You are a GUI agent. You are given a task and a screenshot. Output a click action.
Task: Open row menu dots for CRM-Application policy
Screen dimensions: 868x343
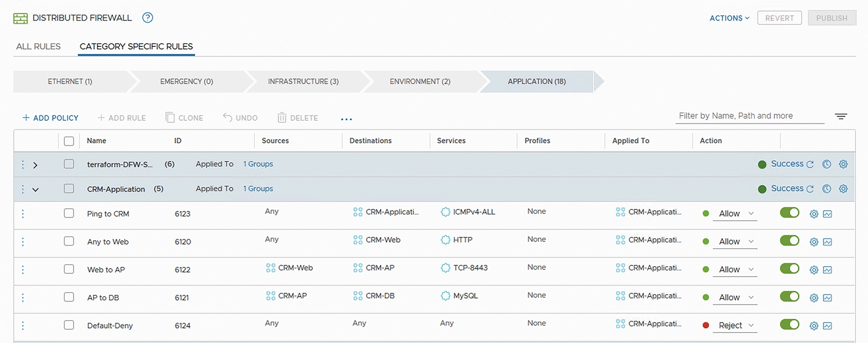point(23,189)
